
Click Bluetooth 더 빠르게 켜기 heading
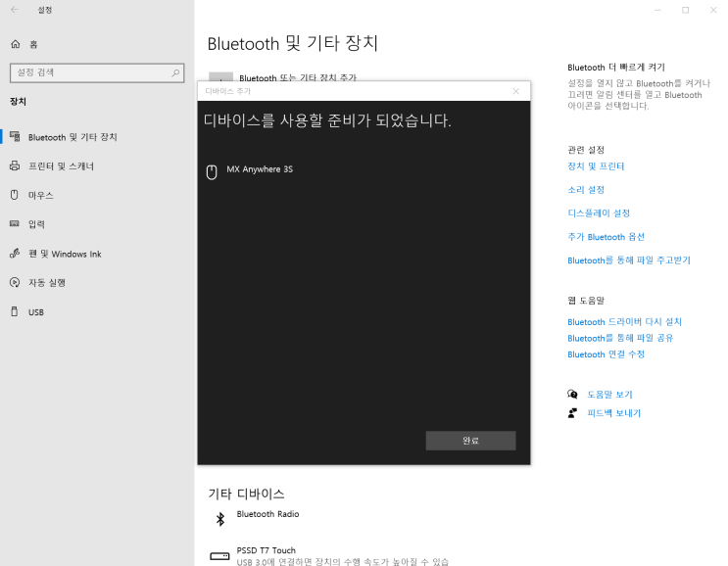tap(616, 68)
